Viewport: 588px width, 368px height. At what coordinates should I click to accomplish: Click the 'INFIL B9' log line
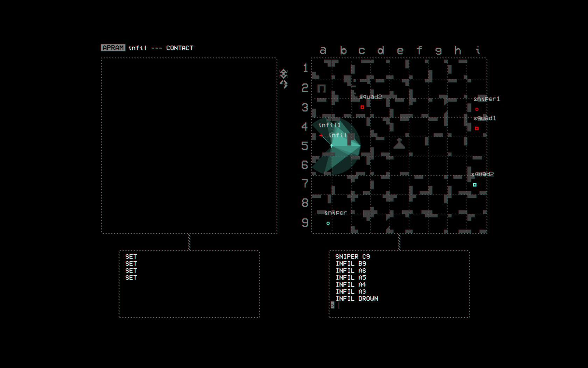pyautogui.click(x=351, y=264)
